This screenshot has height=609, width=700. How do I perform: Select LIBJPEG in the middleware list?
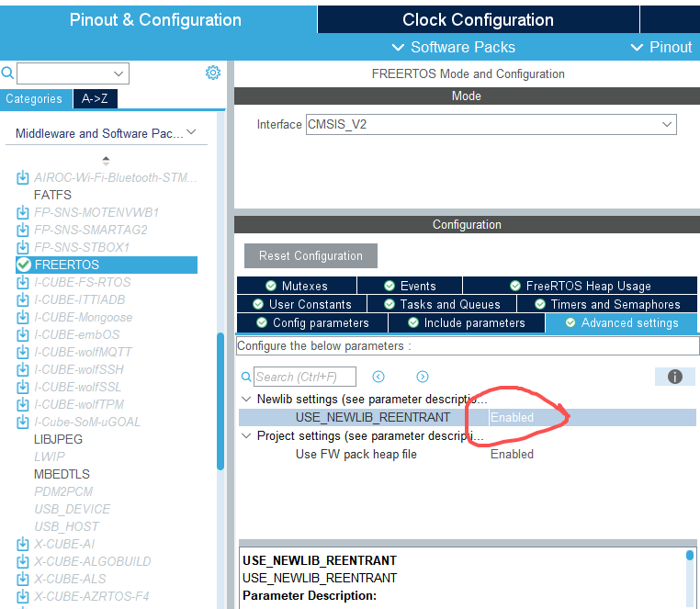click(x=59, y=439)
